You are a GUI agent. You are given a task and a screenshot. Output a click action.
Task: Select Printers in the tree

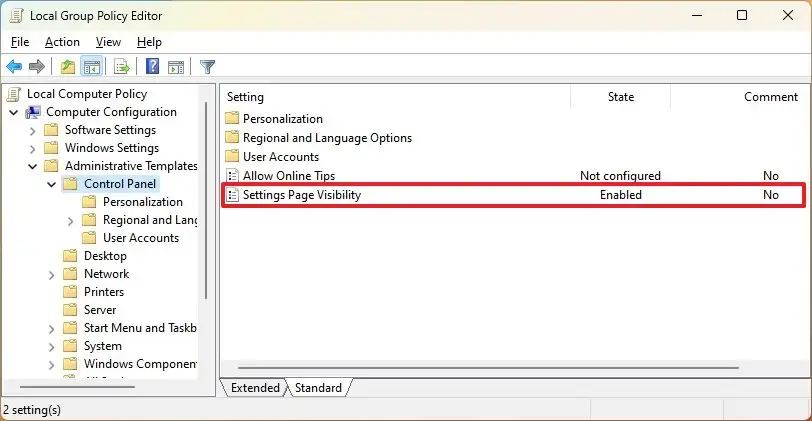104,292
